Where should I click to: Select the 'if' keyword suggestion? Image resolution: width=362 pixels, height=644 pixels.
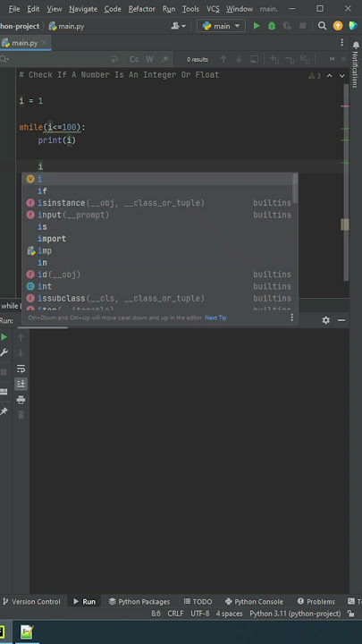[x=160, y=191]
